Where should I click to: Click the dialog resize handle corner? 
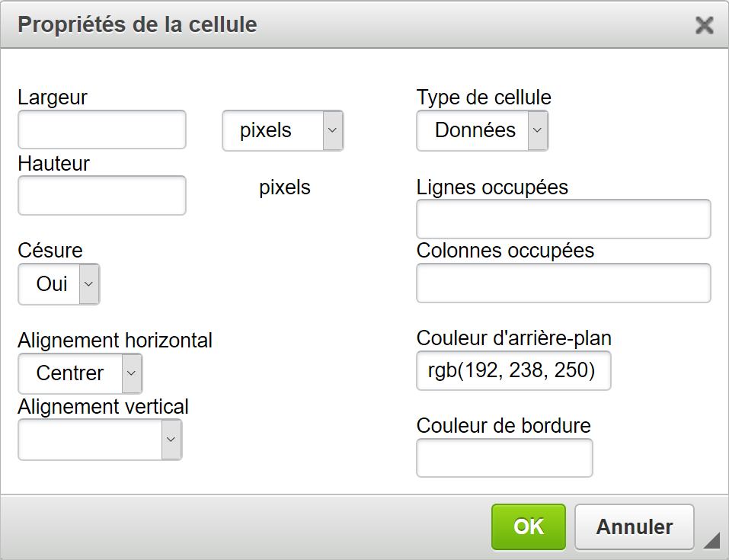711,540
